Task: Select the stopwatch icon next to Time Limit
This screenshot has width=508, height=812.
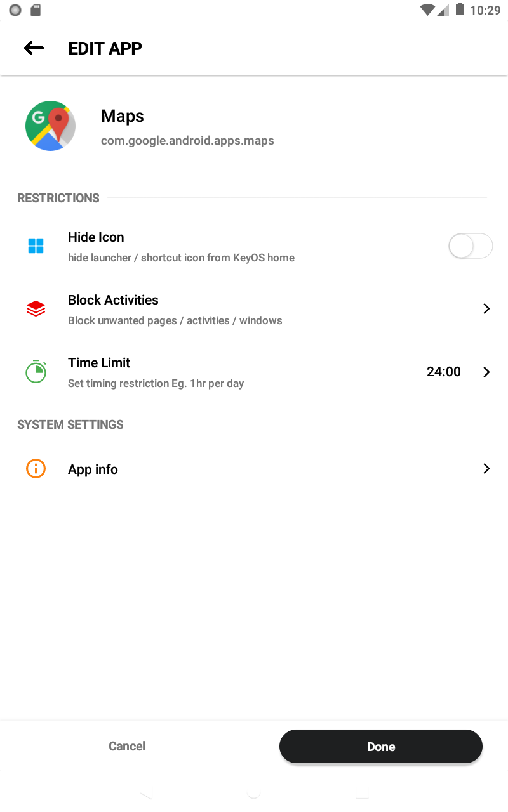Action: coord(36,372)
